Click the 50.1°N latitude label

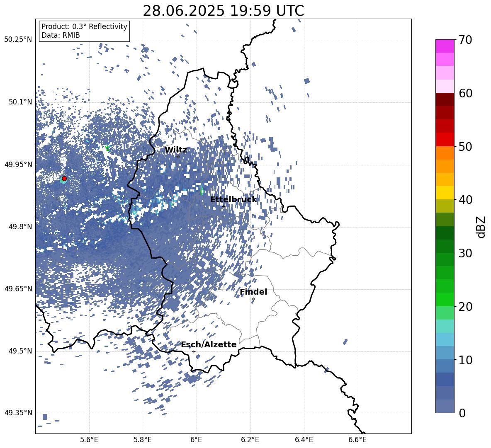[20, 102]
